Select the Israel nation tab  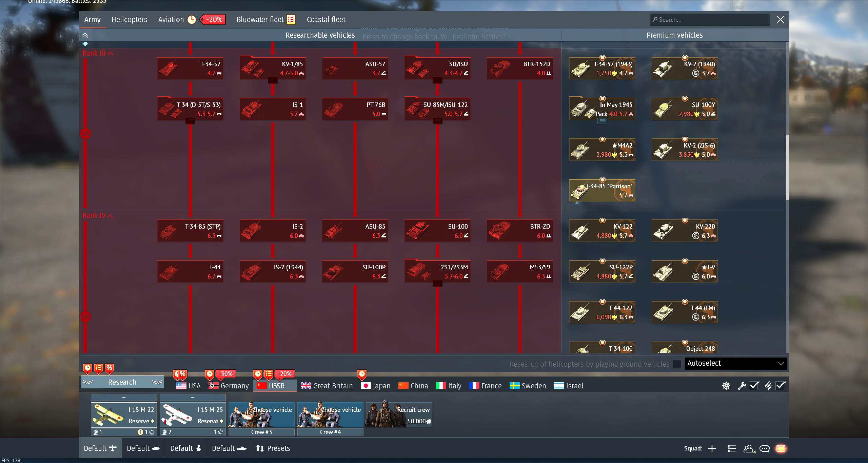click(569, 386)
